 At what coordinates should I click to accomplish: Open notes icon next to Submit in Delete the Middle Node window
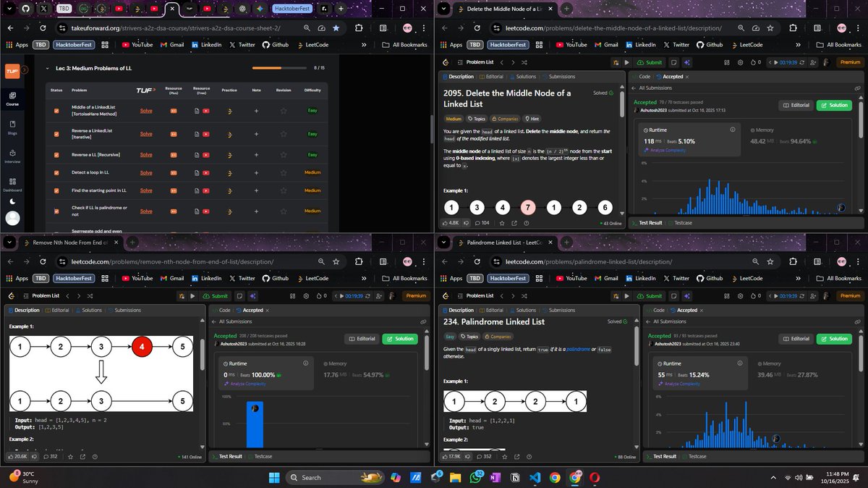tap(673, 62)
